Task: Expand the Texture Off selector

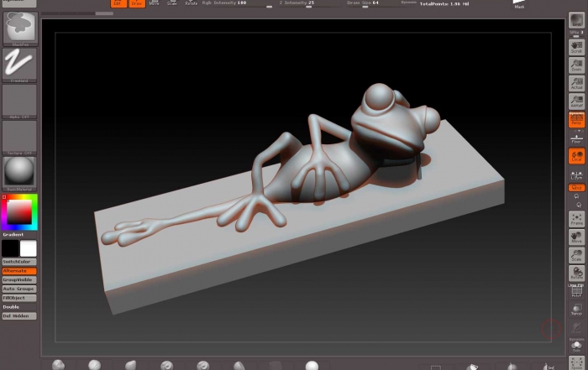Action: tap(18, 137)
